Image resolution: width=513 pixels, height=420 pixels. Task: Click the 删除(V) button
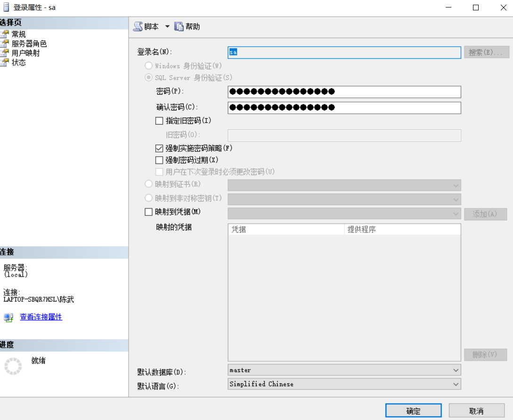(486, 355)
